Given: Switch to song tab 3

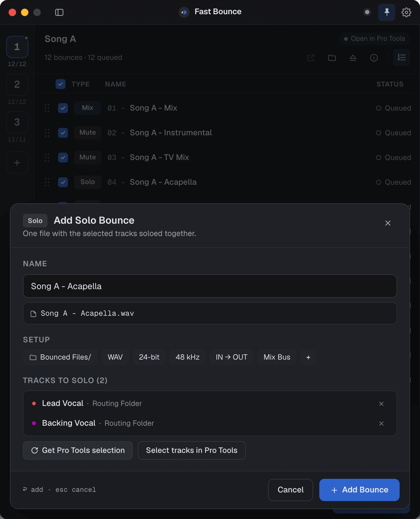Looking at the screenshot, I should 17,122.
